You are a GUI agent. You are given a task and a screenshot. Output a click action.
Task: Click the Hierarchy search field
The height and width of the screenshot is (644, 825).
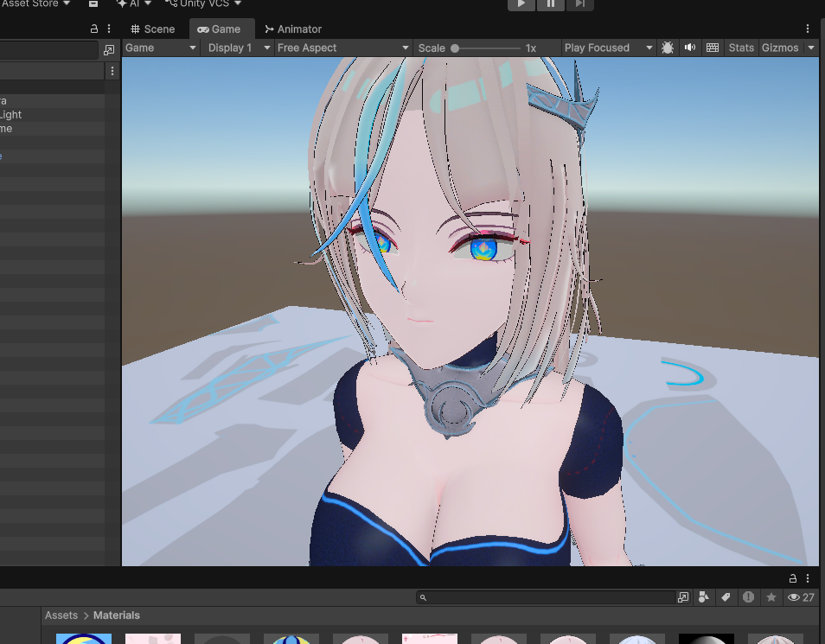point(49,50)
